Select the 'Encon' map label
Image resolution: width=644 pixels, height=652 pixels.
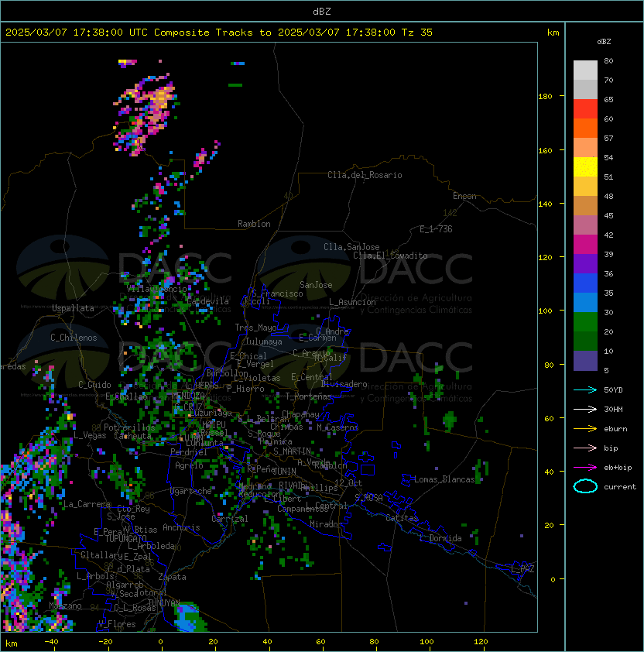coord(464,196)
